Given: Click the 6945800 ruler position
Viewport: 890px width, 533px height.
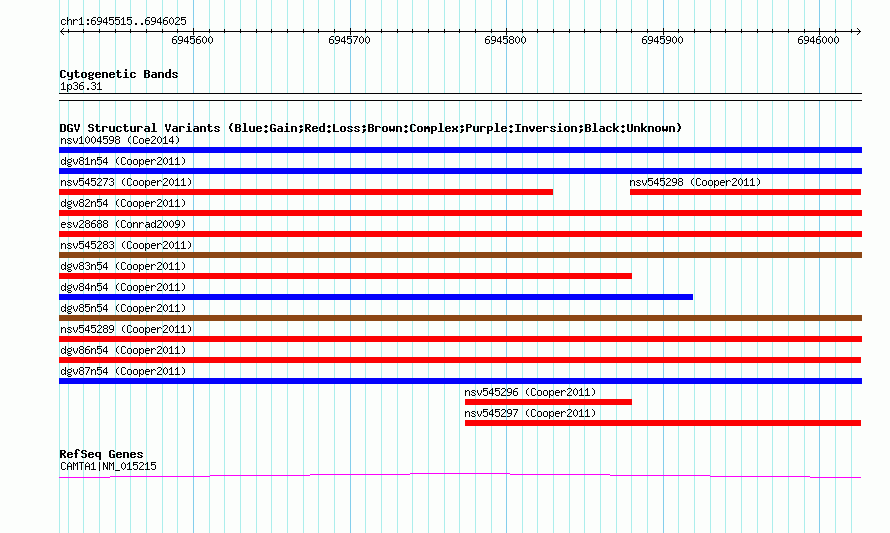Looking at the screenshot, I should coord(505,40).
